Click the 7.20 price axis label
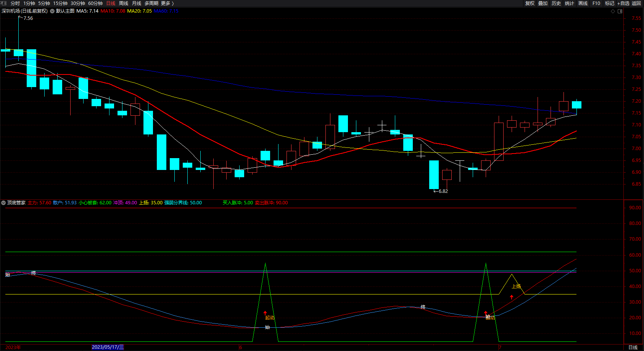644x351 pixels. click(636, 101)
